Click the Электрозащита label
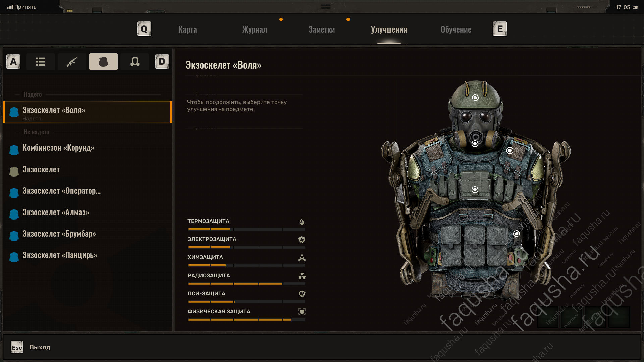 coord(212,239)
